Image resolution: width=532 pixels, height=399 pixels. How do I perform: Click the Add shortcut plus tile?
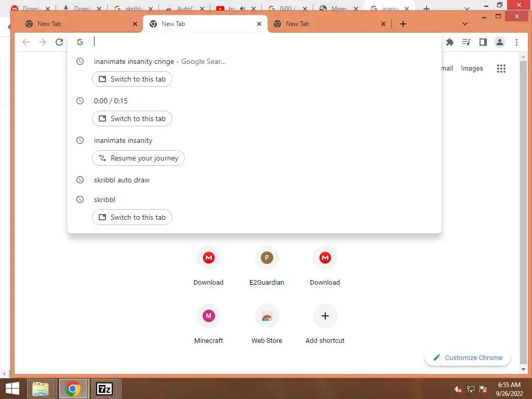pos(325,324)
